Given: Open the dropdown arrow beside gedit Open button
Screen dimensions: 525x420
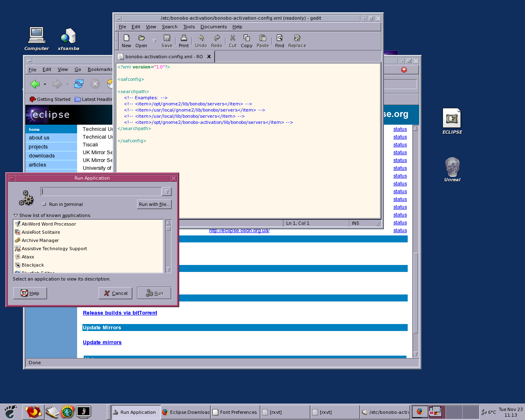Looking at the screenshot, I should coord(154,41).
